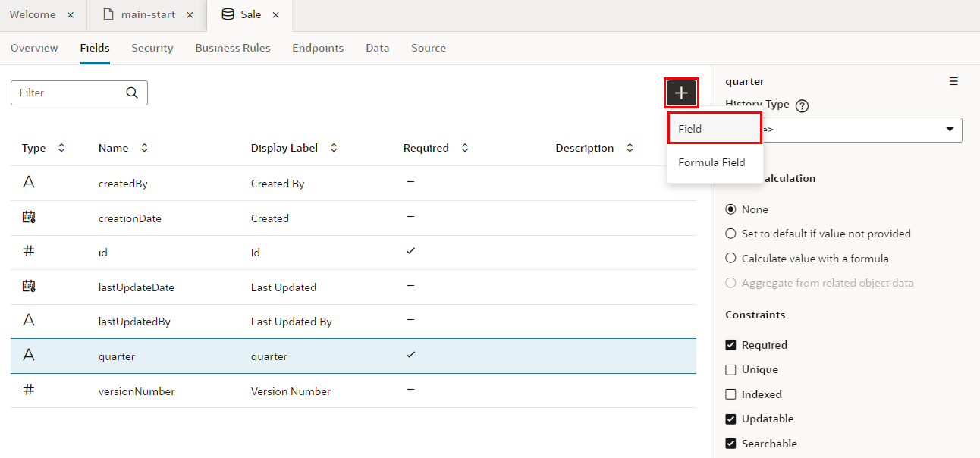Viewport: 980px width, 458px height.
Task: Expand the History Type dropdown
Action: (949, 130)
